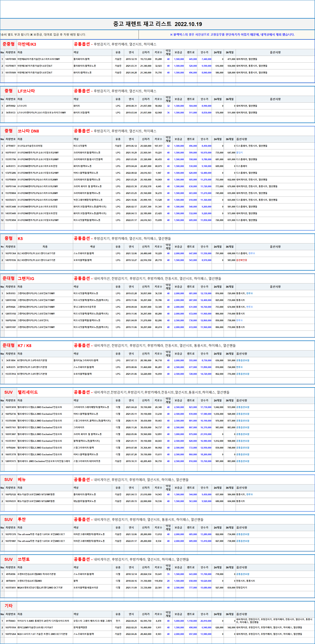
Task: Click the new-car price '66,595,750'
Action: 146,621
